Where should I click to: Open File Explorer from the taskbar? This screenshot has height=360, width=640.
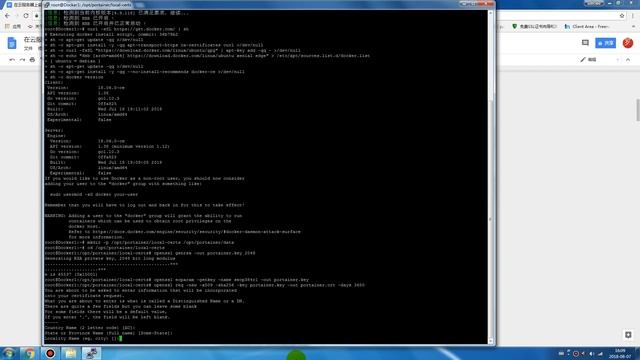(70, 353)
